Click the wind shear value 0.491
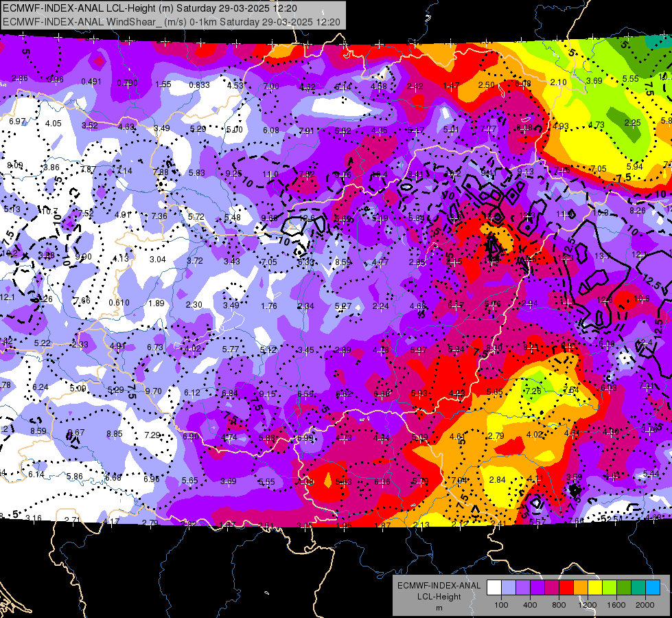 click(x=91, y=82)
